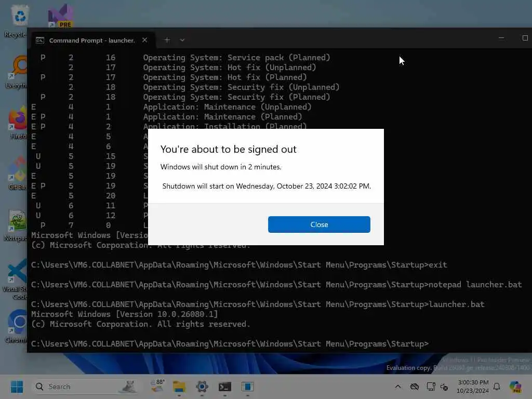Viewport: 532px width, 399px height.
Task: Open the Windows Start menu
Action: coord(17,387)
